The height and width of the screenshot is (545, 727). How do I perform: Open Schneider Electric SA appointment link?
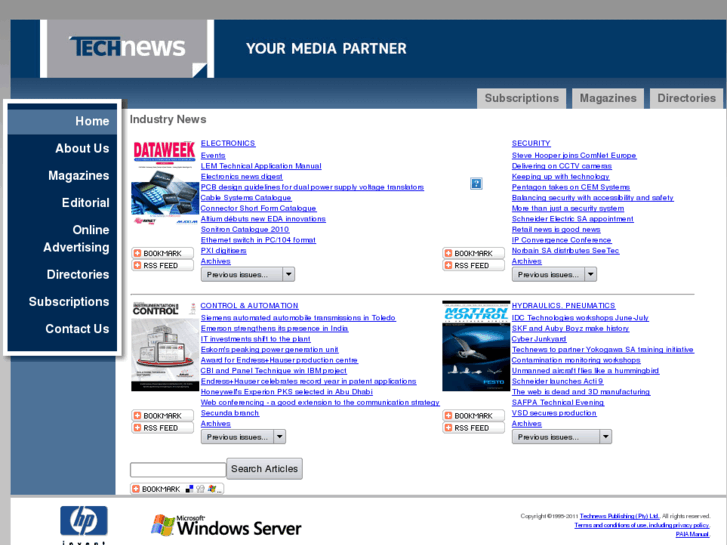tap(573, 219)
